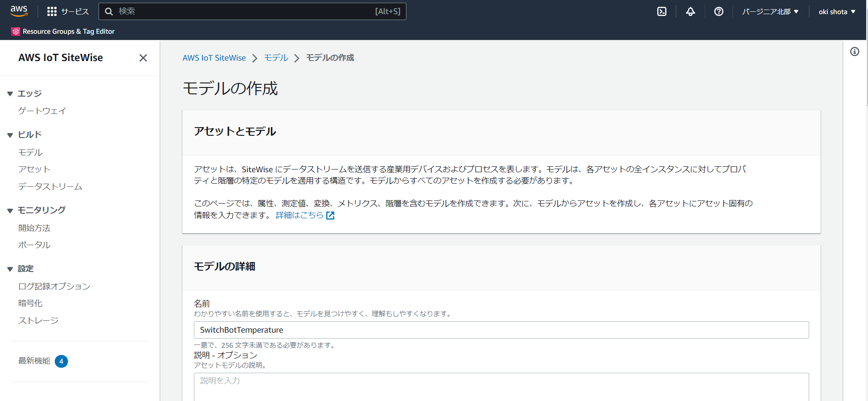Open the help question mark menu
Viewport: 868px width, 401px height.
[x=719, y=11]
